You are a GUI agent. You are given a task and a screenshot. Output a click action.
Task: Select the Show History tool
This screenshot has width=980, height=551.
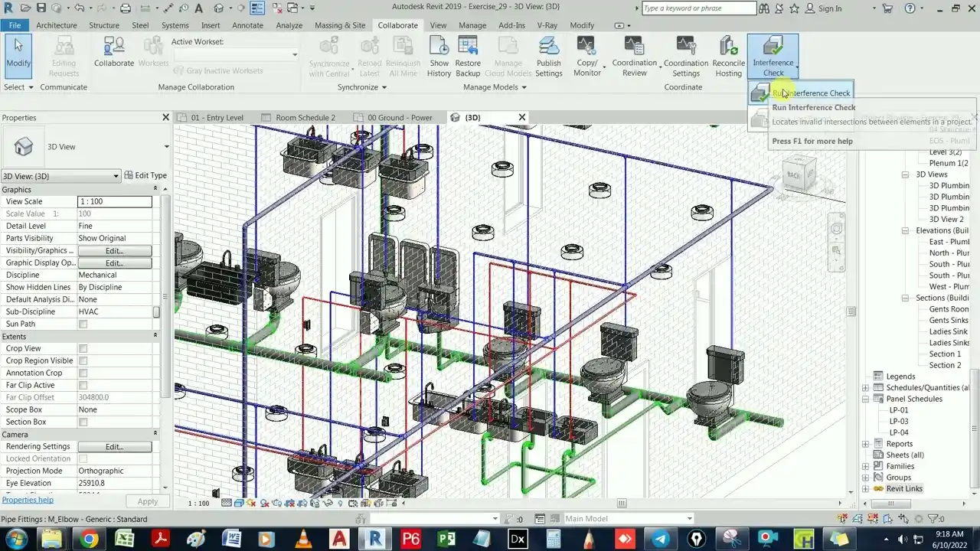pos(439,54)
